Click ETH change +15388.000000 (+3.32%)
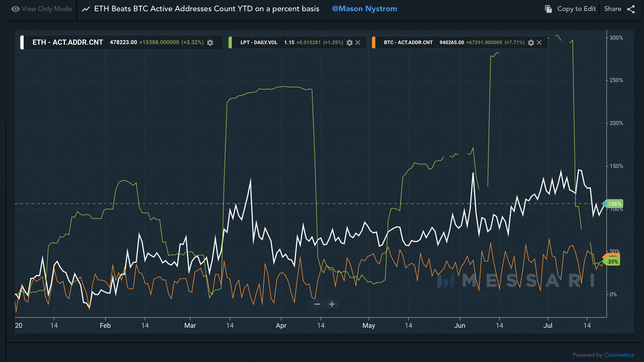 tap(172, 43)
